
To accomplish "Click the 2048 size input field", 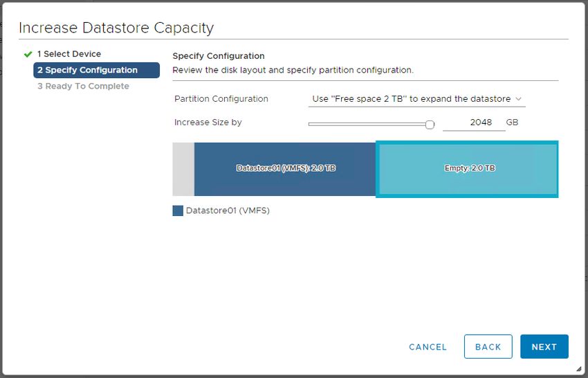I will click(474, 123).
